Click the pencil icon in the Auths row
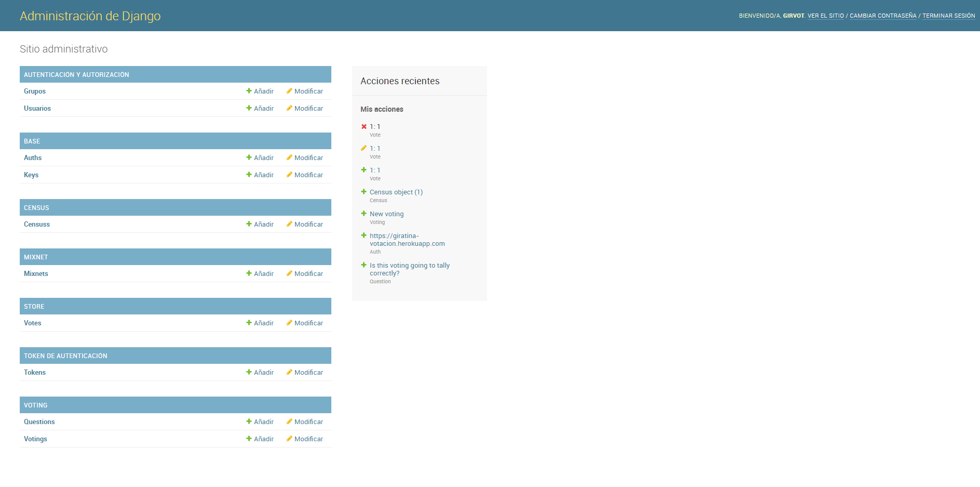The height and width of the screenshot is (487, 980). (289, 157)
